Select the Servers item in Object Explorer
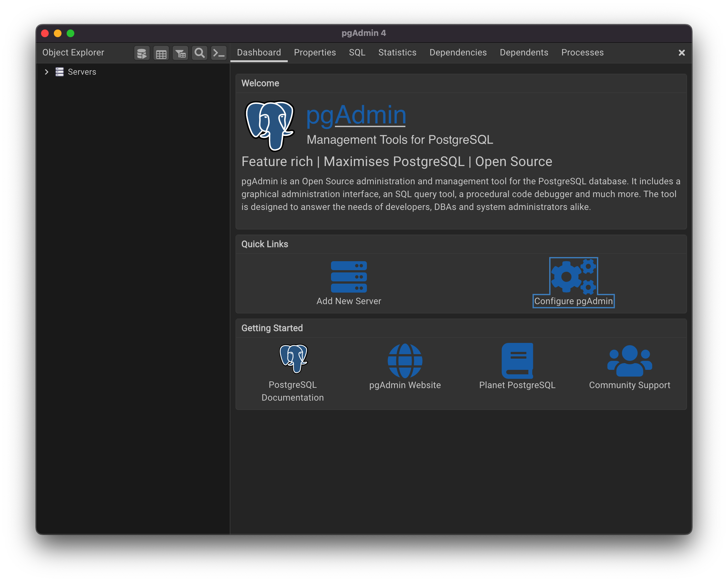 82,72
